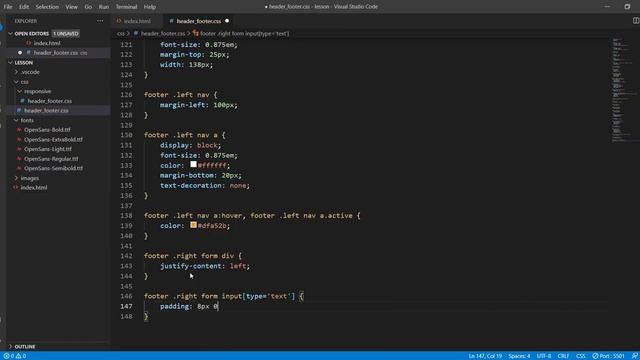Open the File menu

coord(8,7)
